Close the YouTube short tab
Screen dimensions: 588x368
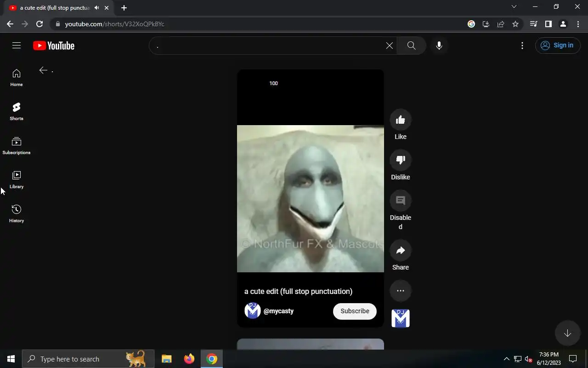[107, 8]
